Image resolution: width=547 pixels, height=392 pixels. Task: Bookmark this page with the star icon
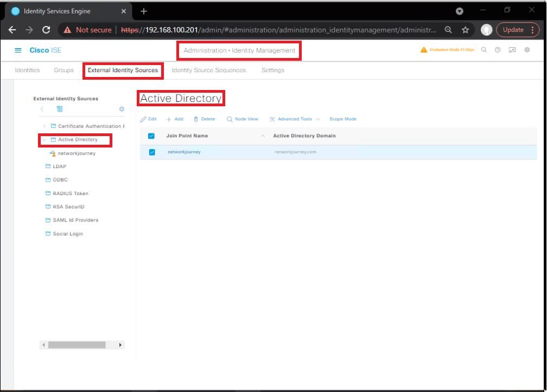(x=466, y=30)
